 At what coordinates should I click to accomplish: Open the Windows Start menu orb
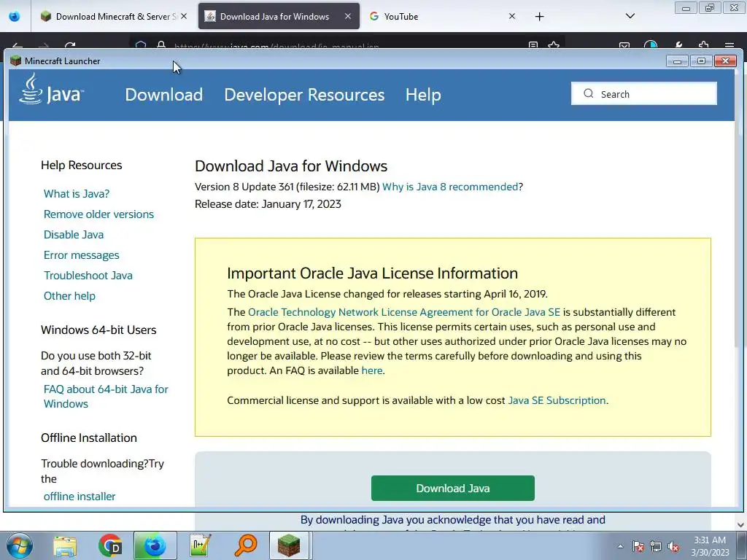click(20, 545)
